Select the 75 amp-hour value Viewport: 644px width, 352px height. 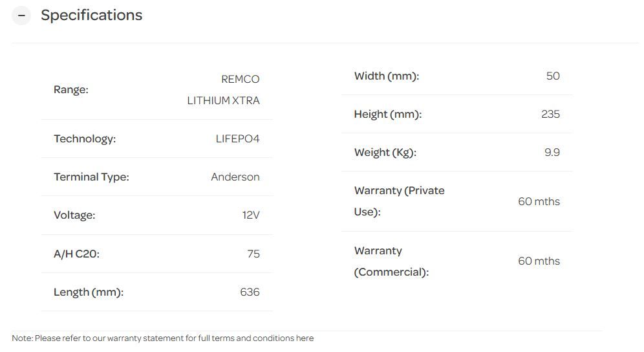(253, 254)
